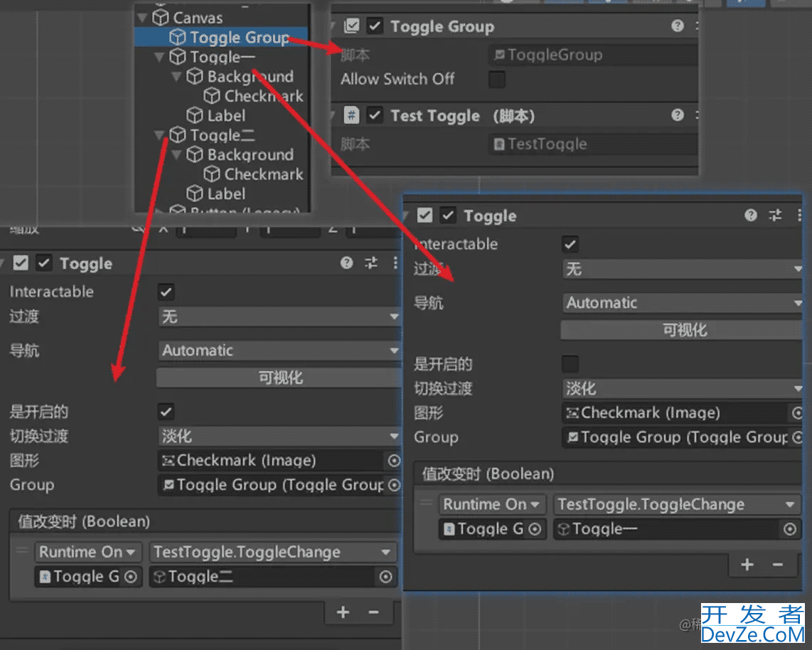
Task: Add event listener with plus in Toggle二 inspector
Action: [x=343, y=612]
